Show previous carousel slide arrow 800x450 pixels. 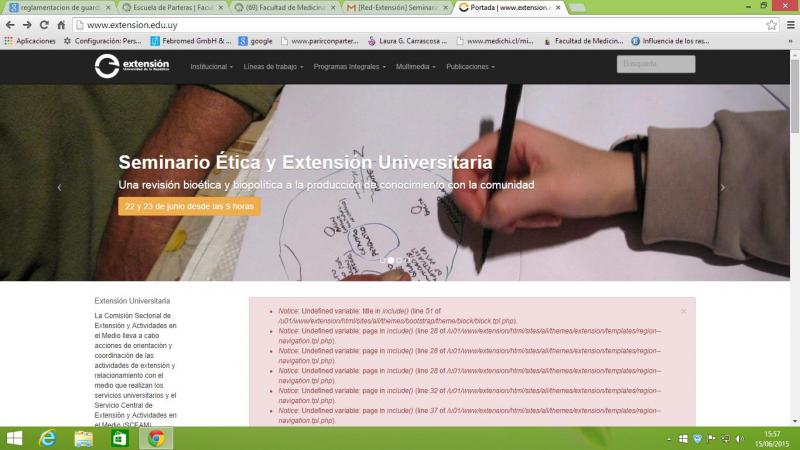59,187
